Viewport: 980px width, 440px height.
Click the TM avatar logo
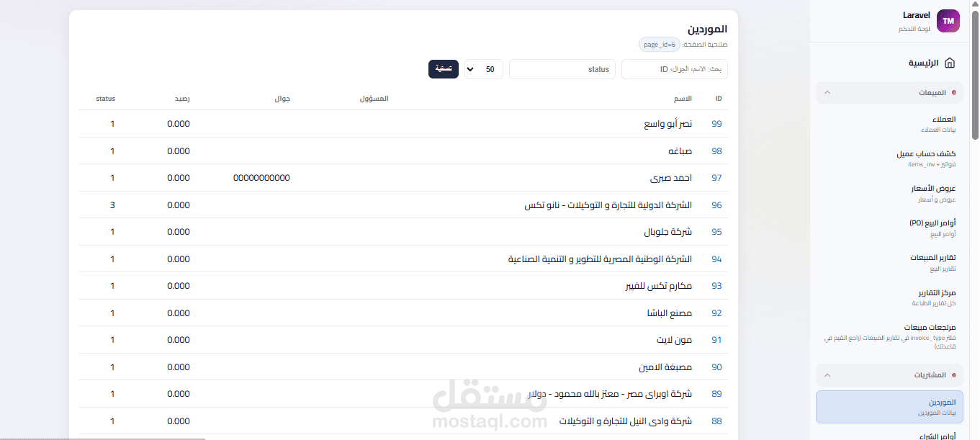(948, 22)
